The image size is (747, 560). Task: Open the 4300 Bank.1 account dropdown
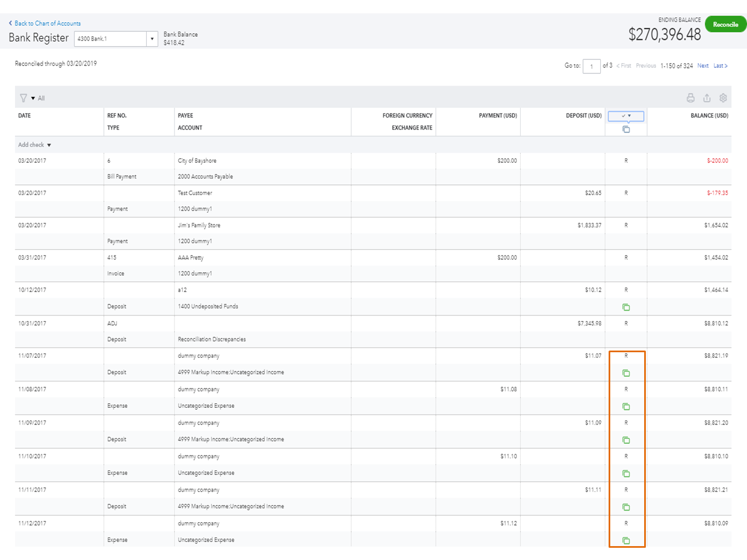coord(152,38)
